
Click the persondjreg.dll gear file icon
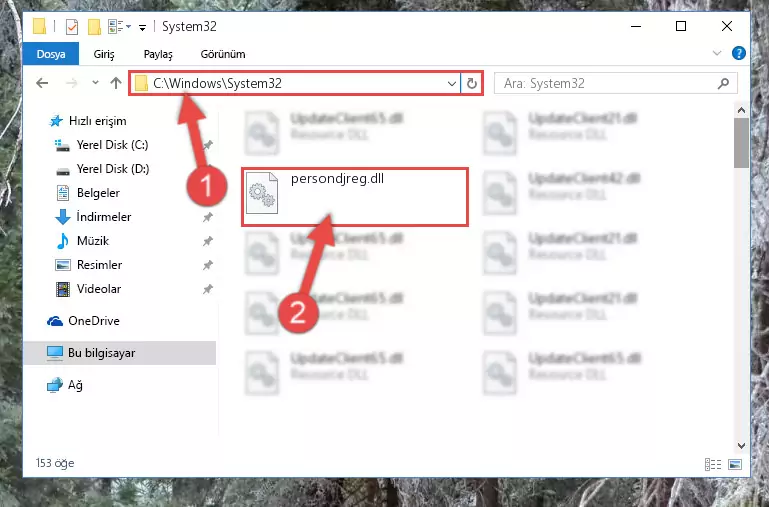tap(262, 193)
